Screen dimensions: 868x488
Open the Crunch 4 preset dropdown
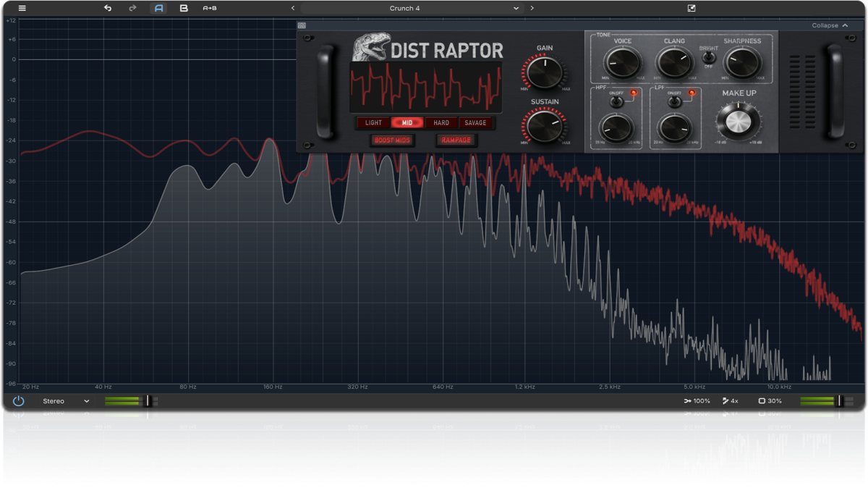click(x=411, y=8)
